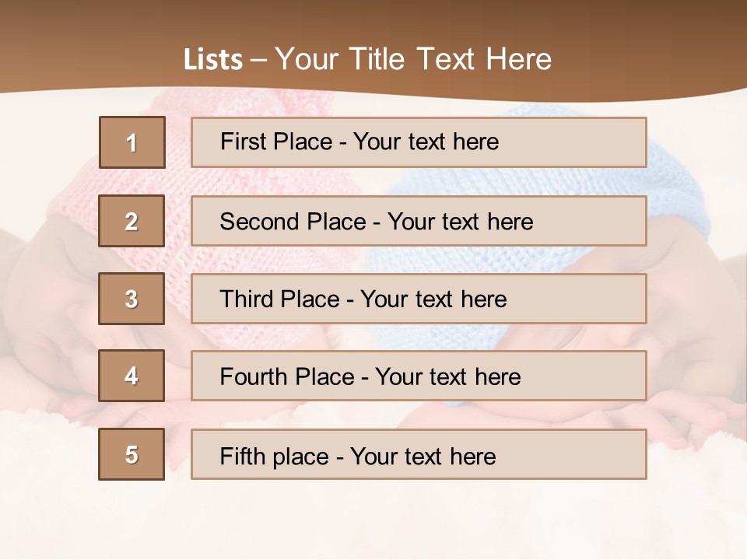Select the number 2 box
The height and width of the screenshot is (560, 747).
click(x=132, y=221)
